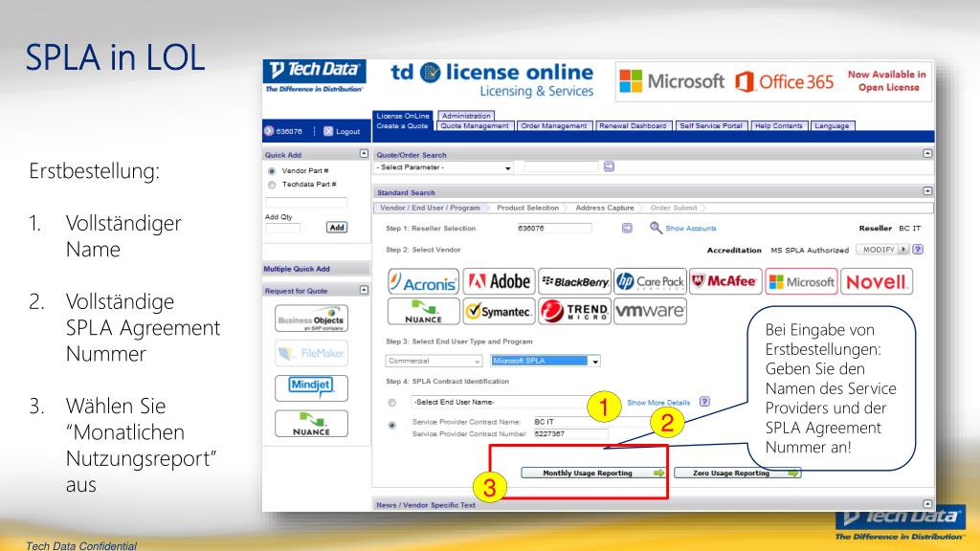Open FileMaker request for quote
This screenshot has height=551, width=980.
tap(311, 353)
